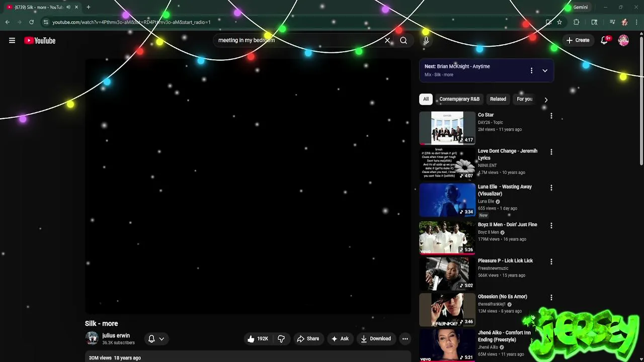644x362 pixels.
Task: Go back in browser history
Action: tap(8, 22)
